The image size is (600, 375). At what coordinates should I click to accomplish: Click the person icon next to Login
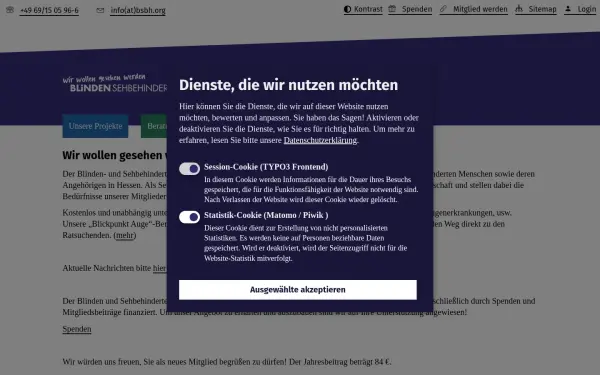[568, 9]
